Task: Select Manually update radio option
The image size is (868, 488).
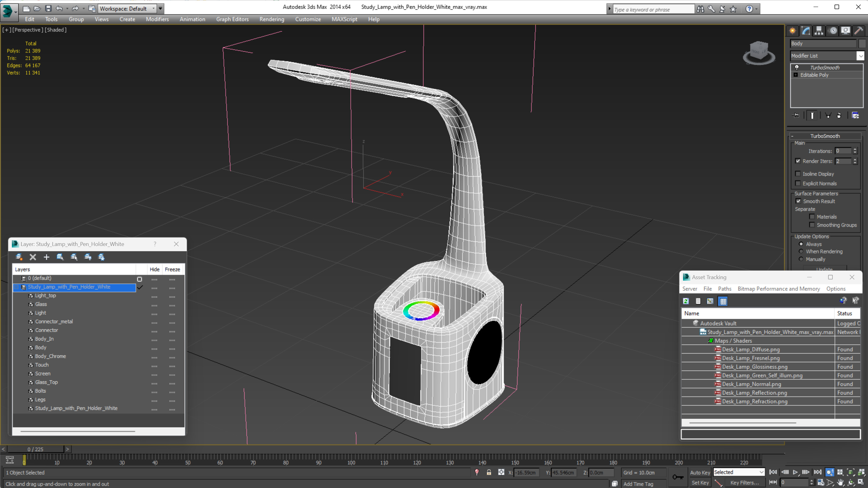Action: coord(801,259)
